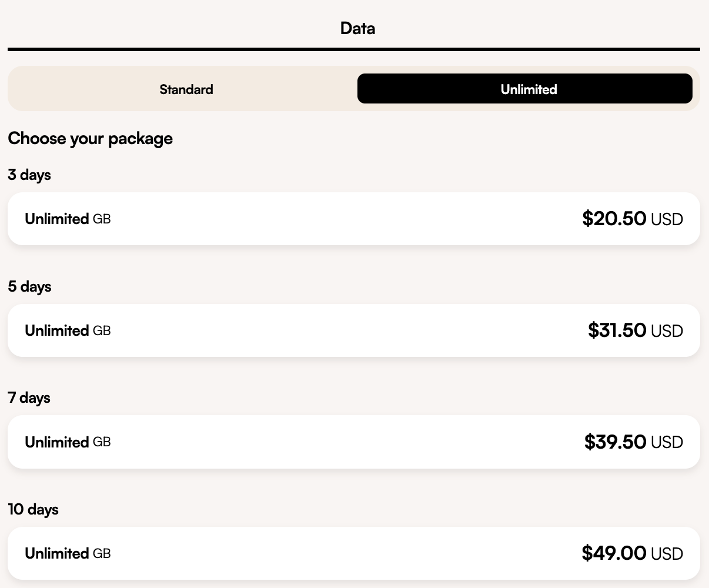Tap the $39.50 USD price
Screen dimensions: 709x588
click(633, 442)
